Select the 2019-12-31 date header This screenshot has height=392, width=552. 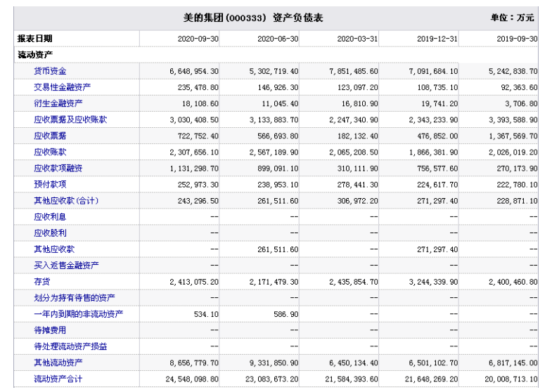pos(437,39)
